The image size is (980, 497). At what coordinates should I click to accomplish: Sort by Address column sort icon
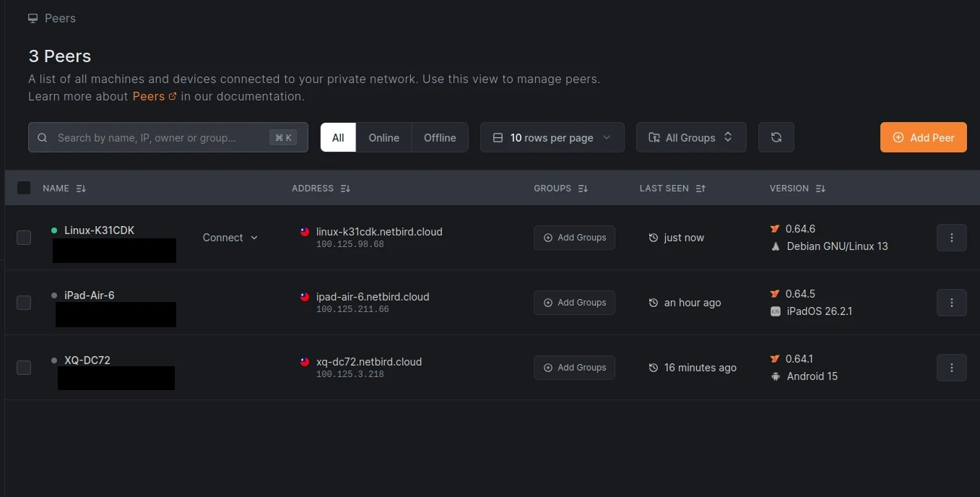[x=345, y=189]
